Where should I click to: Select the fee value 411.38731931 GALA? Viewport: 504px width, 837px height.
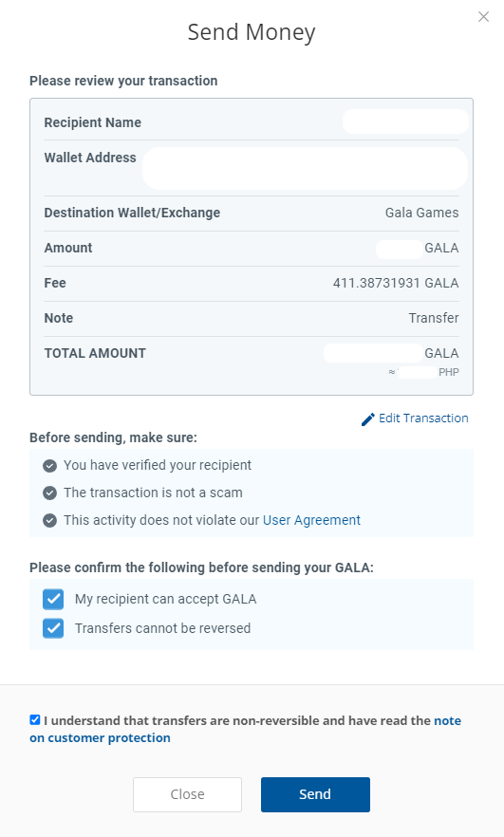396,283
